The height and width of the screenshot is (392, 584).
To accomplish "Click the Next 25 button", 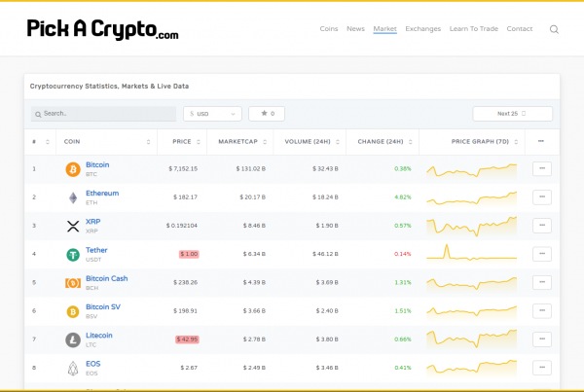I will [x=513, y=114].
